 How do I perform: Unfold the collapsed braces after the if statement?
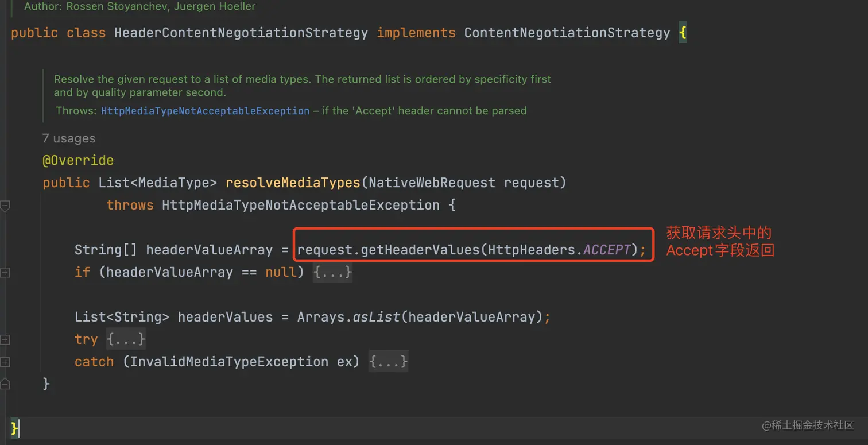(332, 272)
